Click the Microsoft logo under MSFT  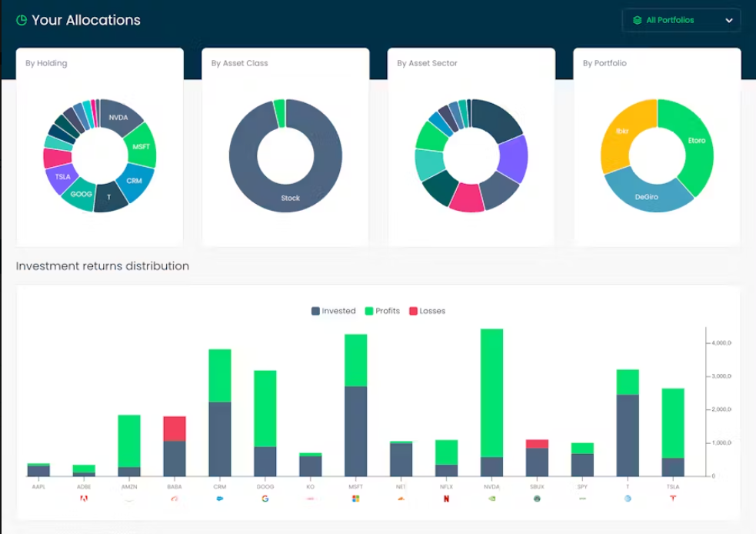pos(356,499)
